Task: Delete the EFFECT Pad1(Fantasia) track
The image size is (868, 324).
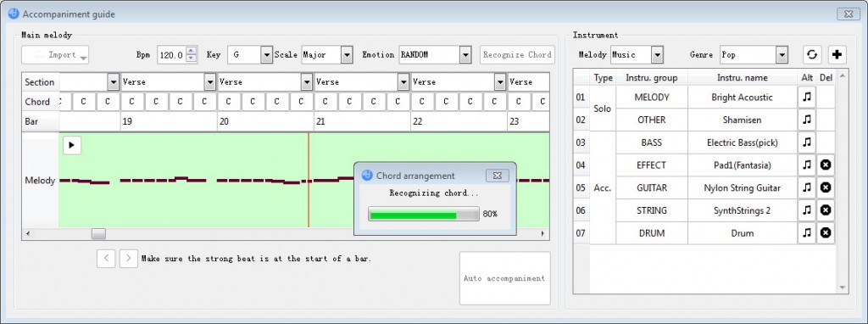Action: pyautogui.click(x=826, y=165)
